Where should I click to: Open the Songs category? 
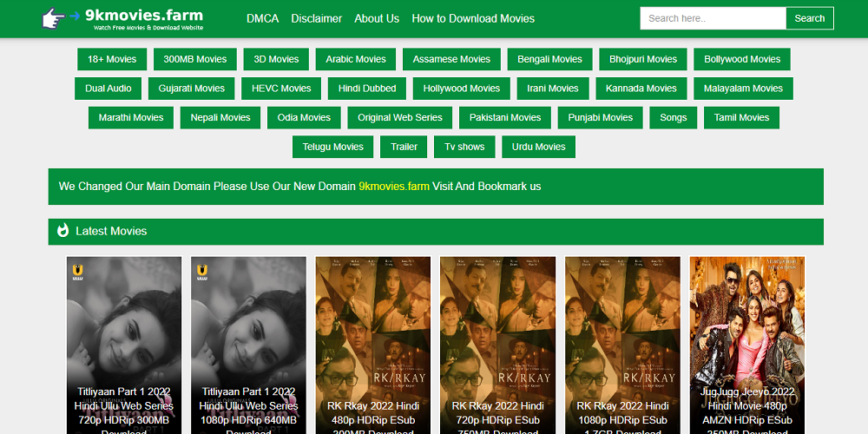[x=674, y=118]
